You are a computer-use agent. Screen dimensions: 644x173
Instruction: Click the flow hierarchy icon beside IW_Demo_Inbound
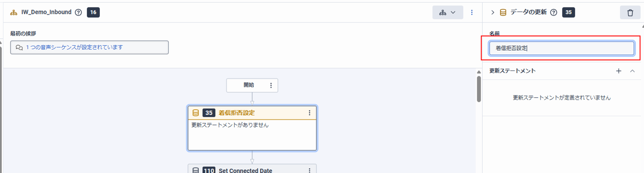pyautogui.click(x=14, y=13)
